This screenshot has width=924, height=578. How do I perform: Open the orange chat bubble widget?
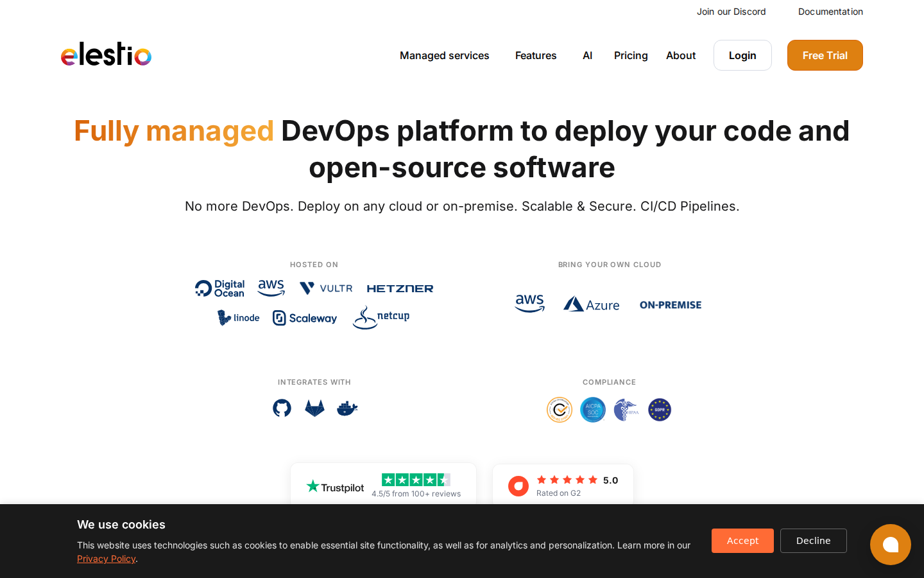click(890, 545)
